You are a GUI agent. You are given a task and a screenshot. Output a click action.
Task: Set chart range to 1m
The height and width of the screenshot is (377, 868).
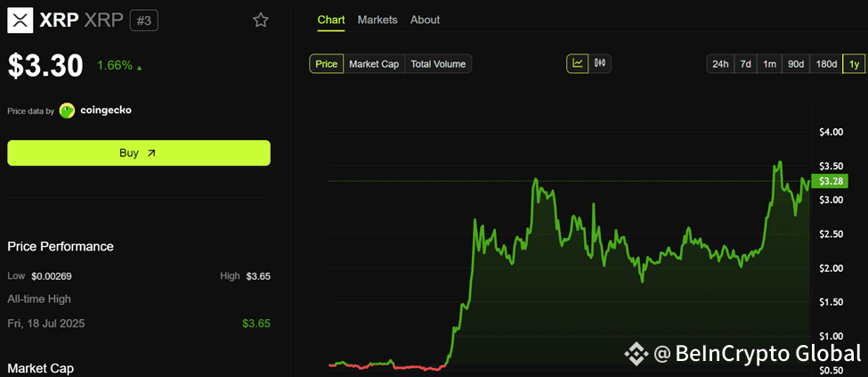tap(769, 64)
